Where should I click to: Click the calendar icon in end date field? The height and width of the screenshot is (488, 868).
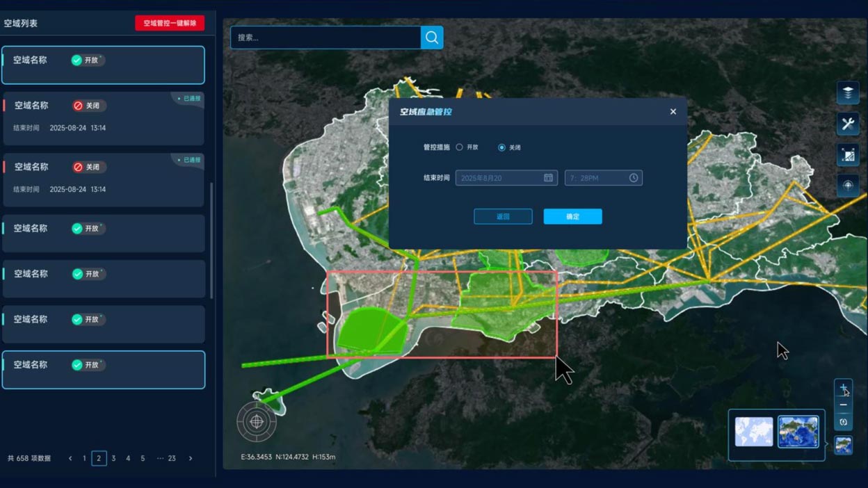coord(548,178)
